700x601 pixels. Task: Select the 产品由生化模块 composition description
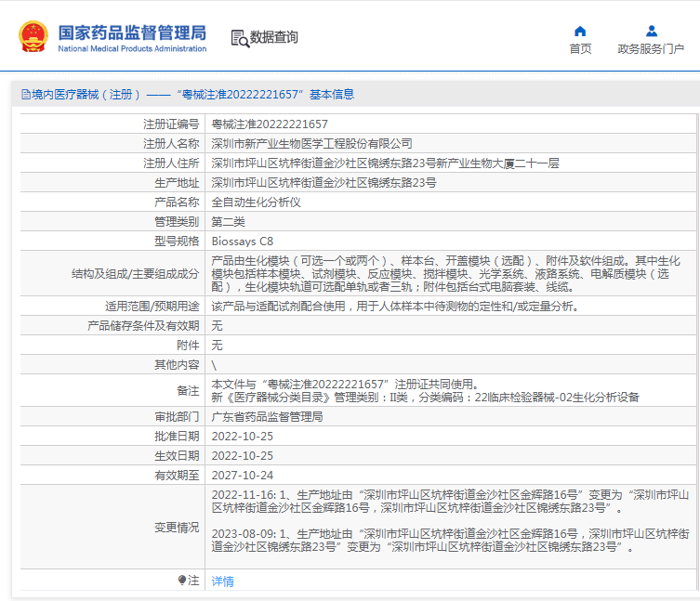click(x=445, y=273)
